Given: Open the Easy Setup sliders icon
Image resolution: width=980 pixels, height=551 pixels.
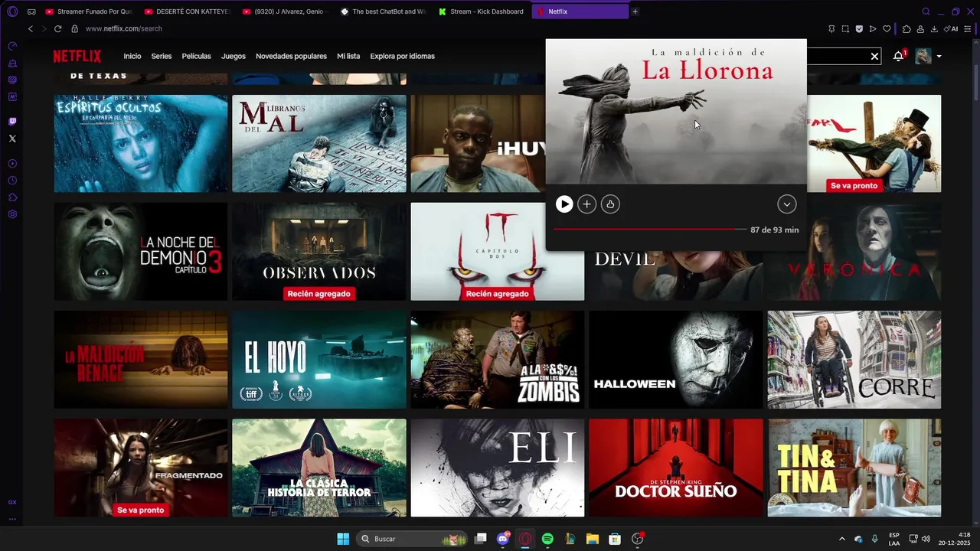Looking at the screenshot, I should click(x=968, y=28).
